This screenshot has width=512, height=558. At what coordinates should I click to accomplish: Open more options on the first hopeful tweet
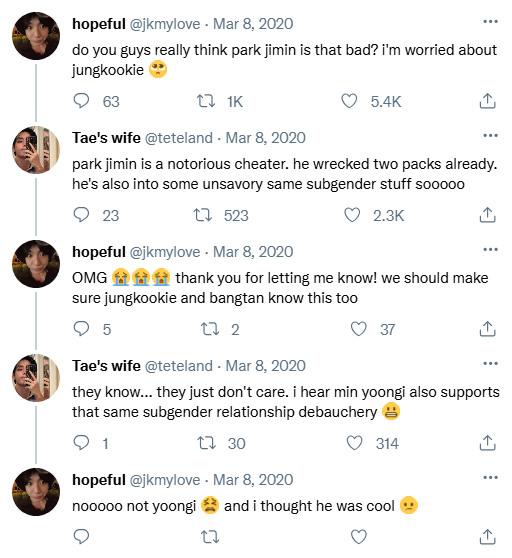[x=490, y=22]
